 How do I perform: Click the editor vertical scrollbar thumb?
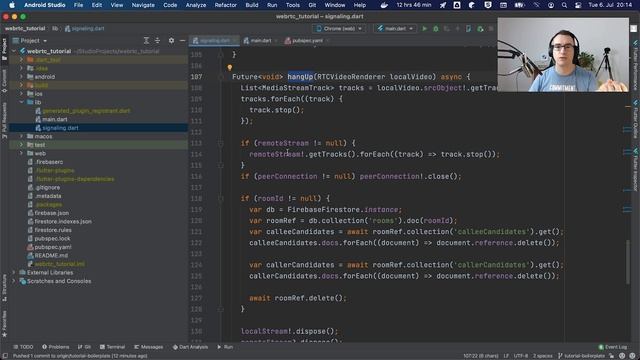coord(628,262)
